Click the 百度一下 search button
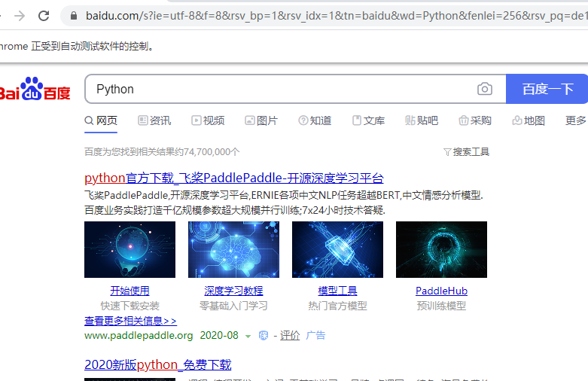This screenshot has width=588, height=381. click(x=547, y=89)
